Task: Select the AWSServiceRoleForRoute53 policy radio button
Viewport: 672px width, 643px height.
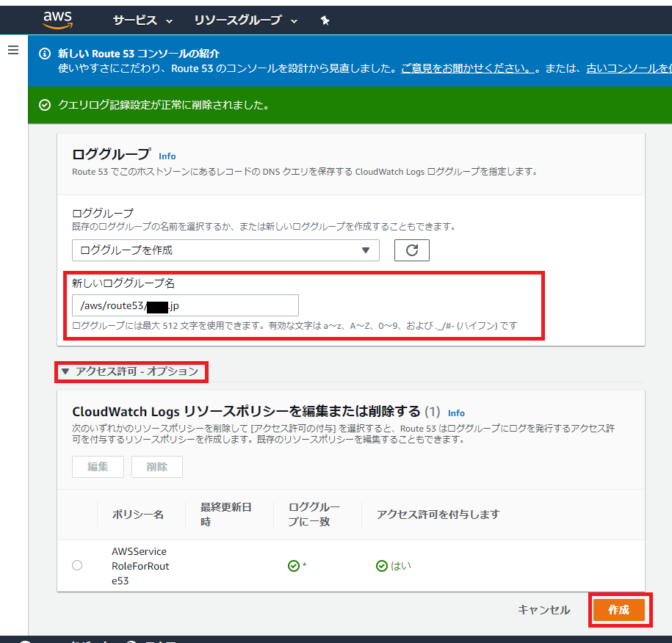Action: click(x=76, y=564)
